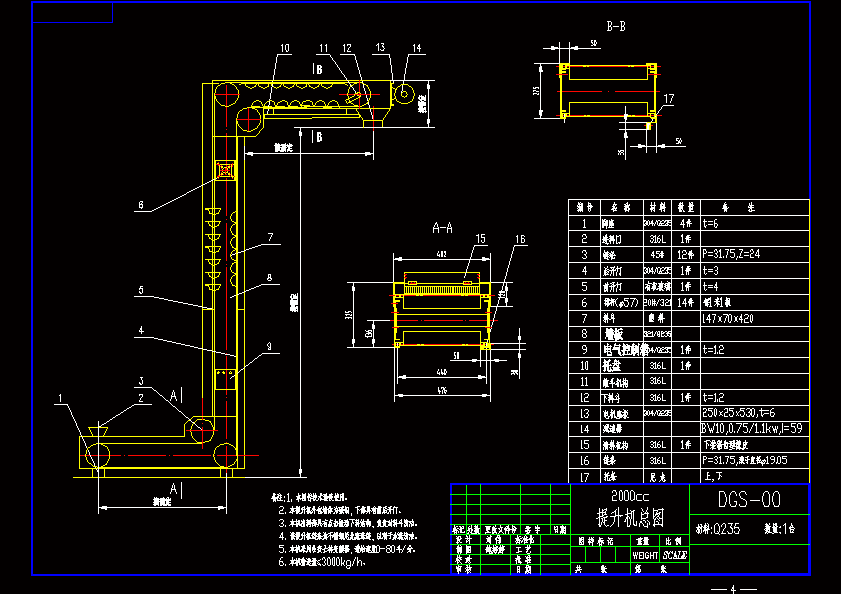841x594 pixels.
Task: Click the 提升机总图 drawing title
Action: pyautogui.click(x=631, y=517)
